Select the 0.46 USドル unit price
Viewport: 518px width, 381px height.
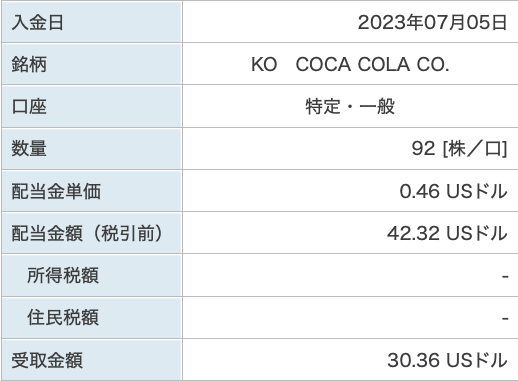coord(453,191)
